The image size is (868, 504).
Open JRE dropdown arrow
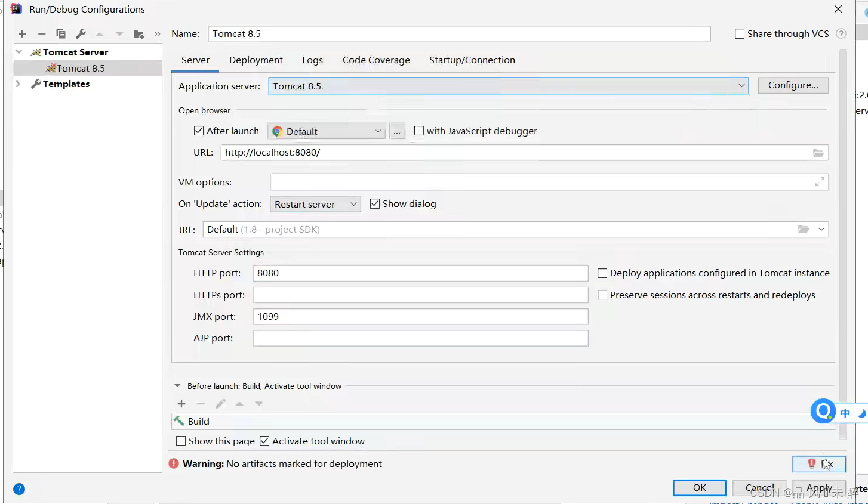click(x=821, y=229)
